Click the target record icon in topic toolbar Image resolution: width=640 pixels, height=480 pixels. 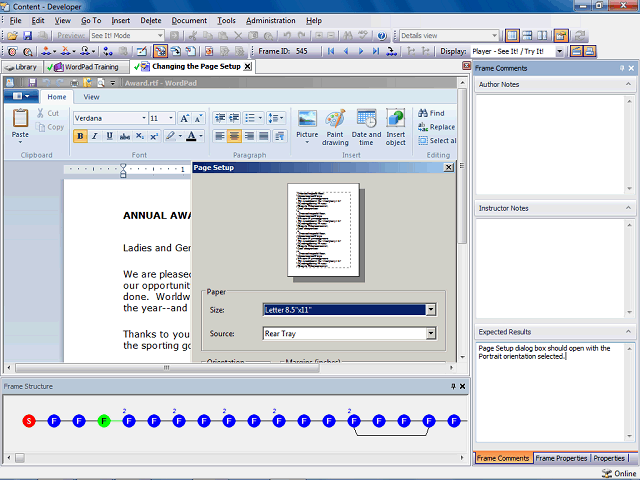coord(12,51)
